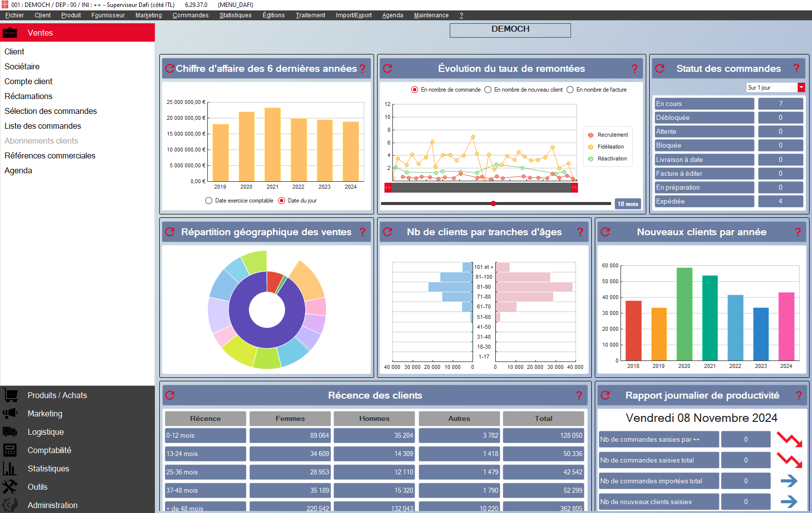Open the Produit menu
Screen dimensions: 812x513
[x=71, y=15]
